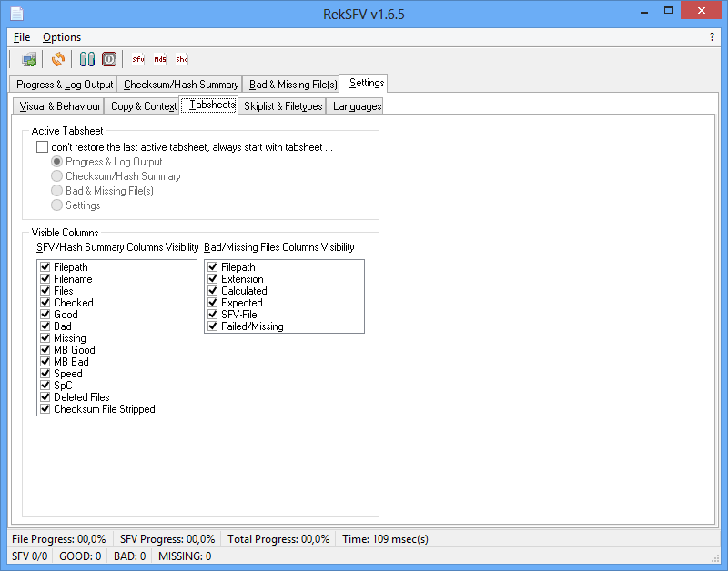Select Settings radio button under Active Tabsheet
728x571 pixels.
56,205
